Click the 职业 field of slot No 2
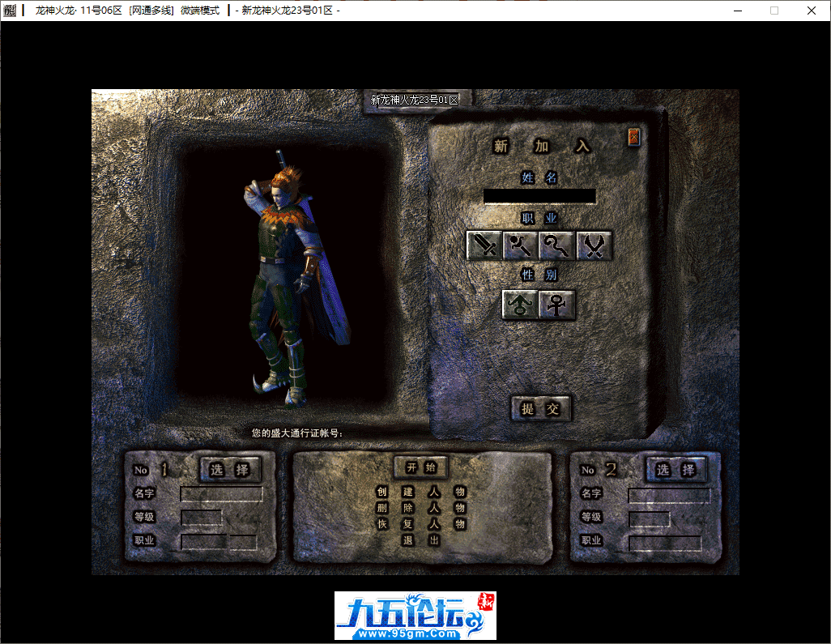 [665, 544]
